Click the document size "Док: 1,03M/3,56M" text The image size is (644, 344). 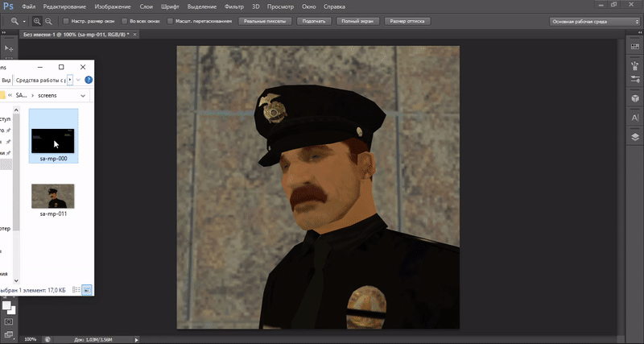(92, 340)
